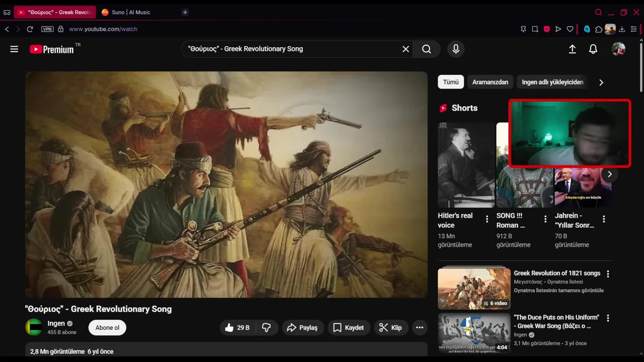644x362 pixels.
Task: Open options for SONG !!! Roman Short
Action: coord(545,219)
